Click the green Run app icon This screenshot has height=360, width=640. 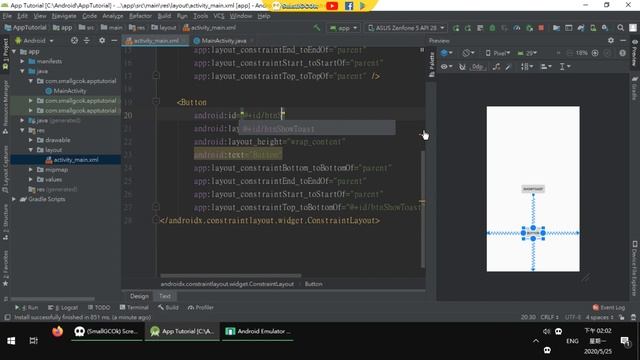[456, 28]
